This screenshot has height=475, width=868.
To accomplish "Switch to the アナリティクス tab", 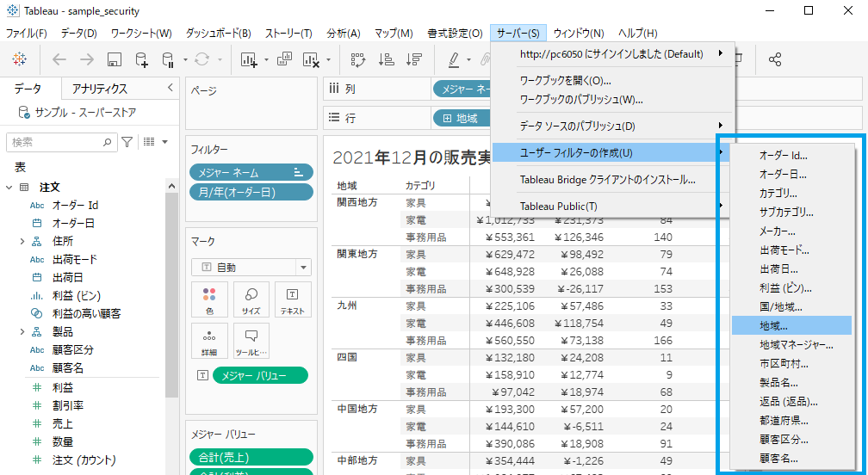I will pyautogui.click(x=100, y=89).
